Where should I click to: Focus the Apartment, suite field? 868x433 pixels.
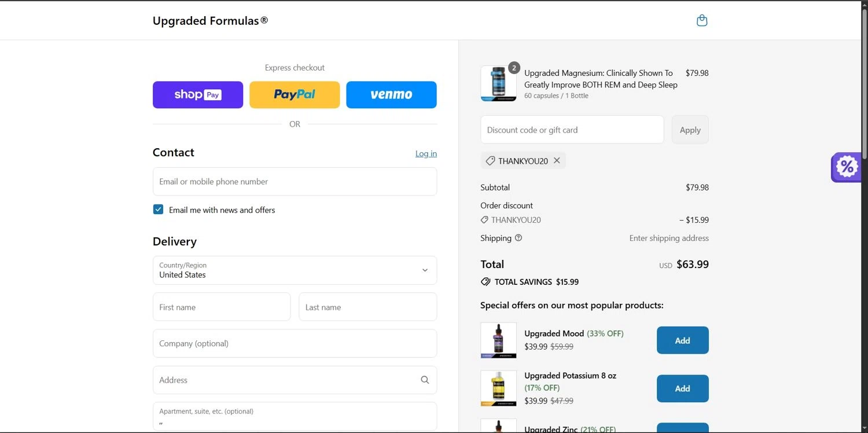[295, 416]
